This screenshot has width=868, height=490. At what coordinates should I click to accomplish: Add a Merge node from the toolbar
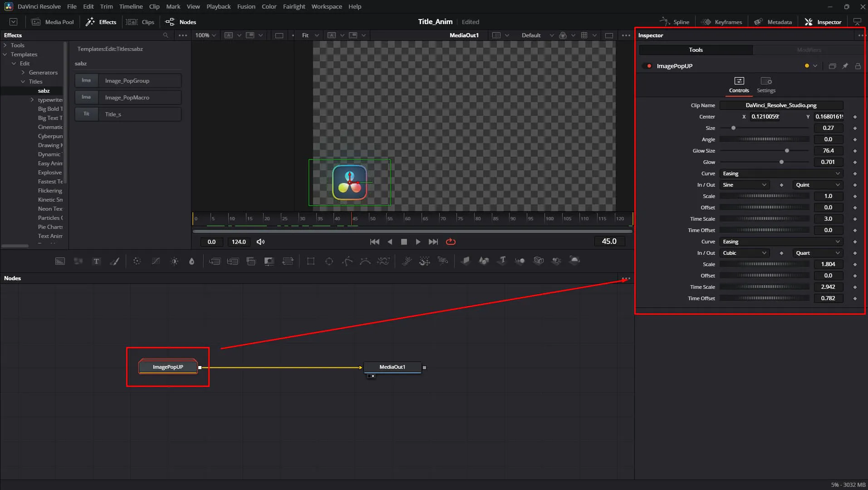(215, 261)
